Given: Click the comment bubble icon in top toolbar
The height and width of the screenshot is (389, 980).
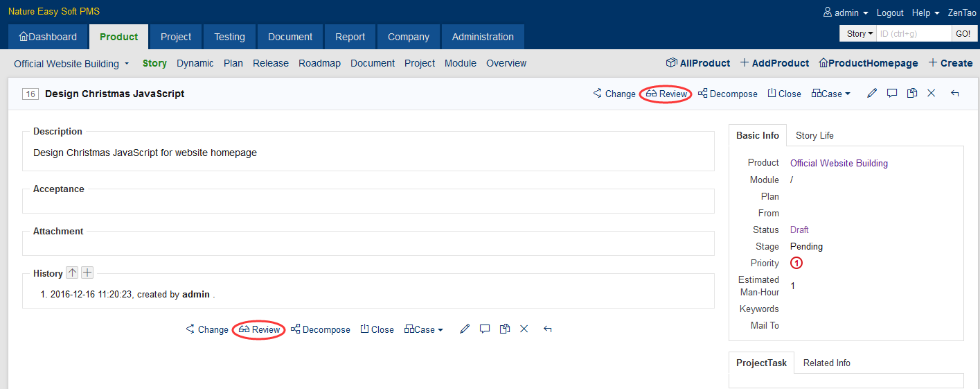Looking at the screenshot, I should click(x=892, y=94).
